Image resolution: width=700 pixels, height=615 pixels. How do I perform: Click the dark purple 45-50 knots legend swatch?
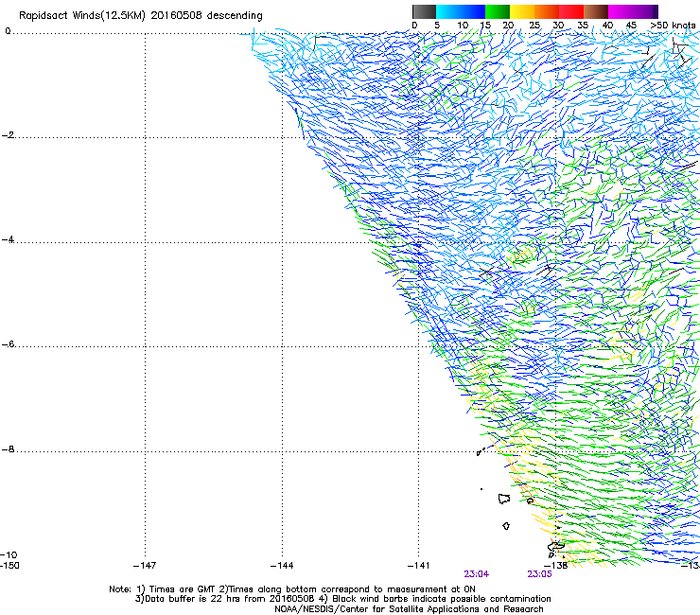click(645, 11)
